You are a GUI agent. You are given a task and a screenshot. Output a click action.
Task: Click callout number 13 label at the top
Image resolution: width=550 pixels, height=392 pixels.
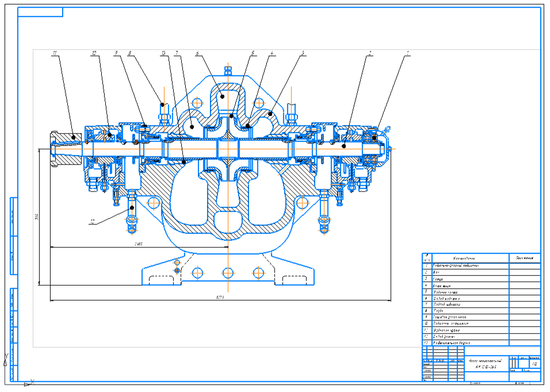(163, 53)
